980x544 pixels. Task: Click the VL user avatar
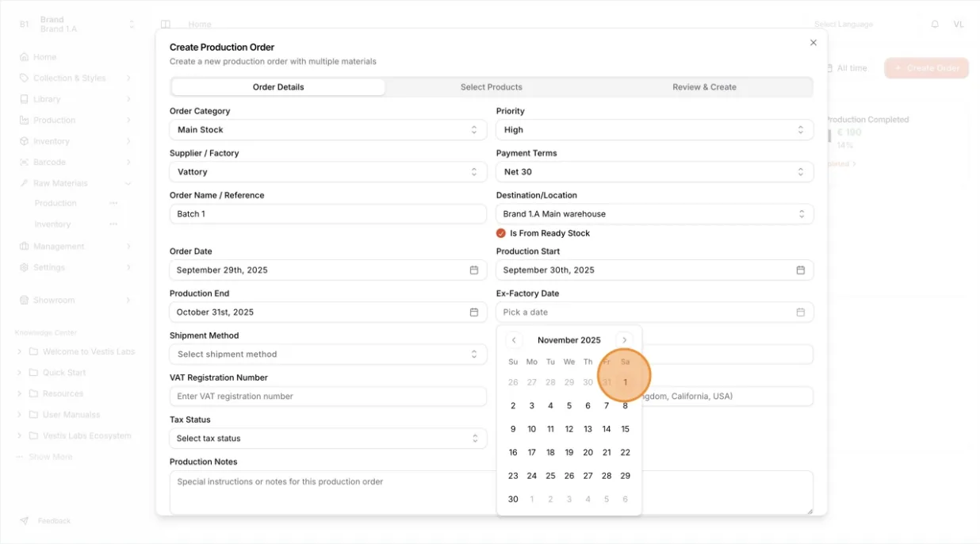(x=959, y=25)
